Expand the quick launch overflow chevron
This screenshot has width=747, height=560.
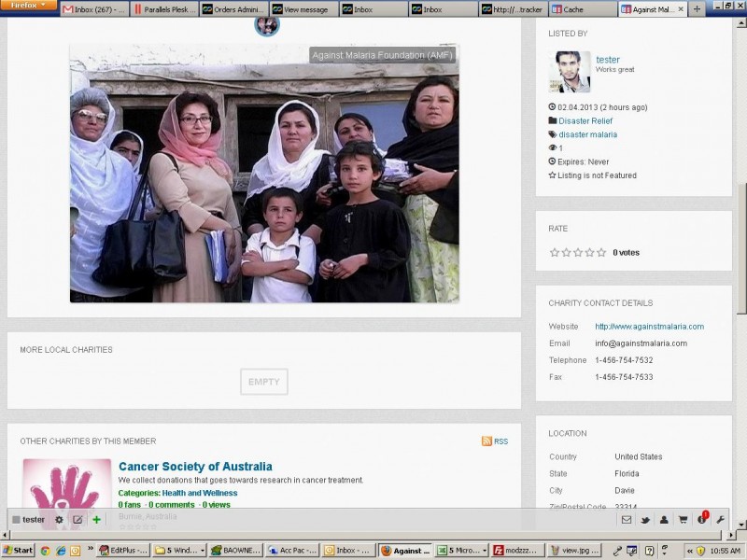point(90,549)
